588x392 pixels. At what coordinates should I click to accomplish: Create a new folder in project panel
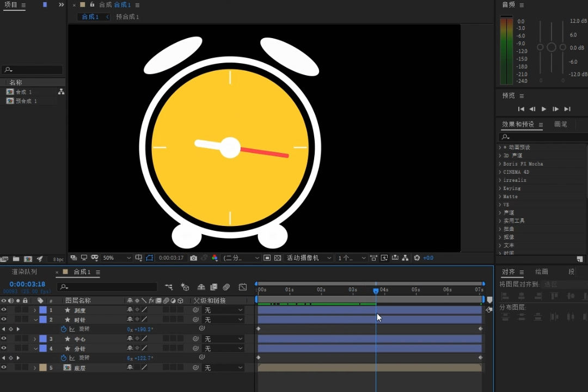click(16, 259)
